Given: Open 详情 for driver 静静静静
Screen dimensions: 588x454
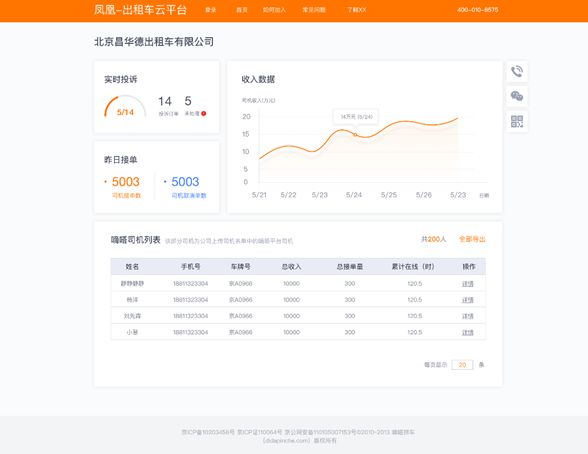Looking at the screenshot, I should [x=468, y=284].
